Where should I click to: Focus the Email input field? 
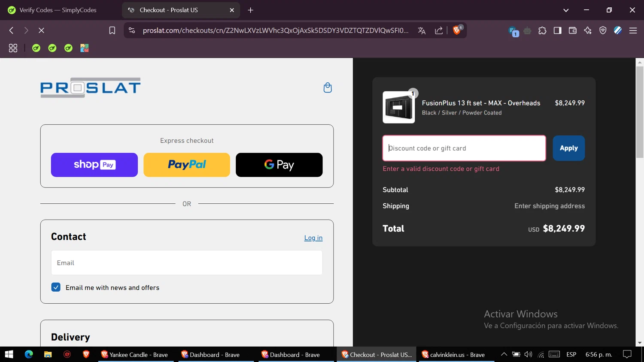pyautogui.click(x=187, y=262)
